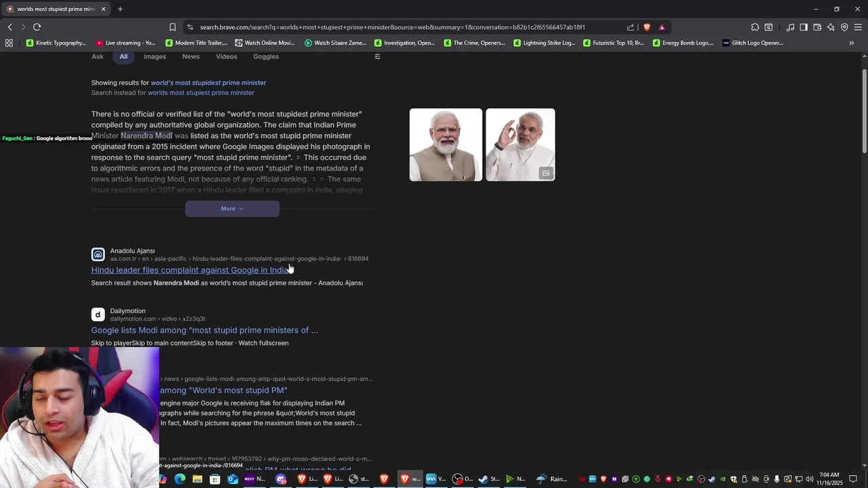Open the media playlist music note icon
The width and height of the screenshot is (868, 488).
click(790, 27)
